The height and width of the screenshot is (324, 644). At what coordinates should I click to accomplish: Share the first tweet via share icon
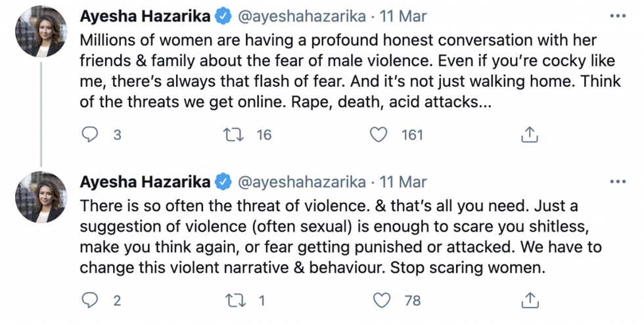pyautogui.click(x=530, y=135)
